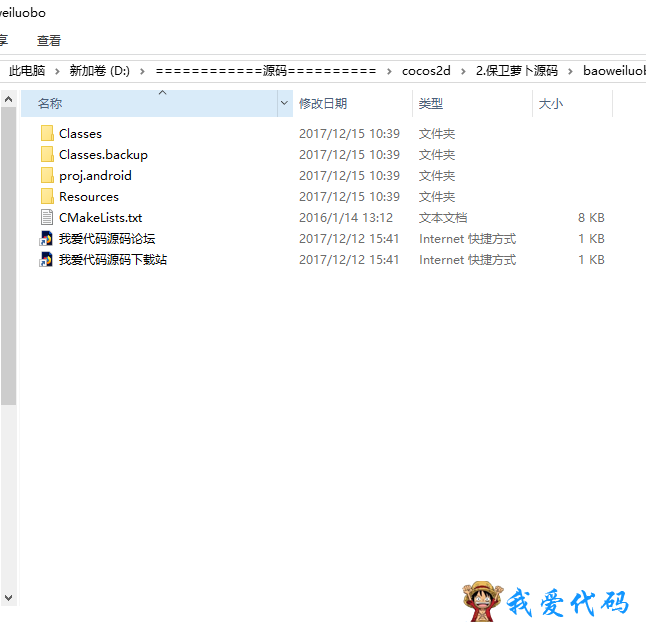Click the CMakeLists.txt document icon
Image resolution: width=646 pixels, height=627 pixels.
point(47,217)
